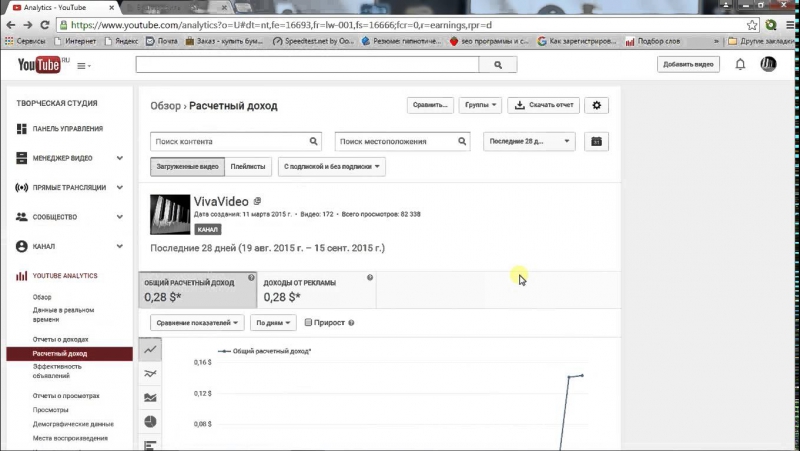Open Chrome menu button
The height and width of the screenshot is (451, 800).
pyautogui.click(x=790, y=25)
